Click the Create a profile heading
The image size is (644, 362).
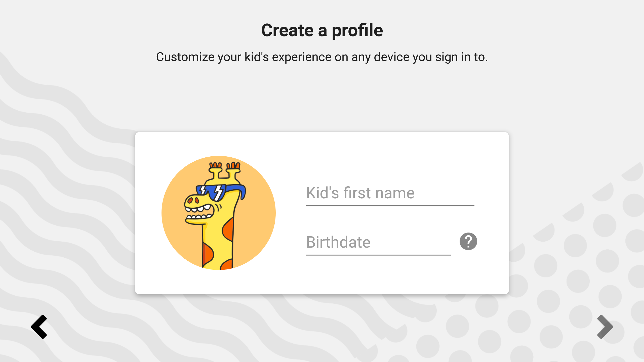coord(322,30)
